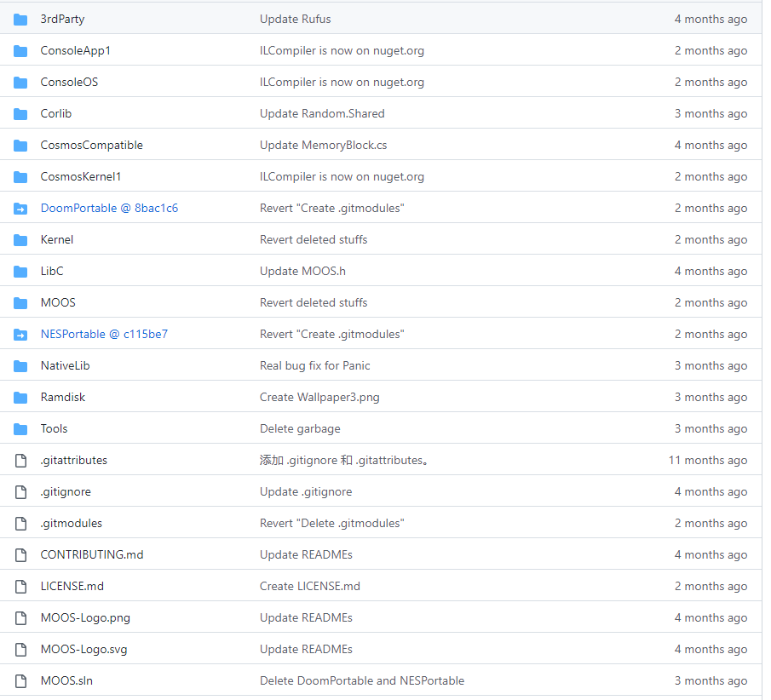Click the file icon beside .gitattributes
Image resolution: width=771 pixels, height=700 pixels.
(20, 461)
